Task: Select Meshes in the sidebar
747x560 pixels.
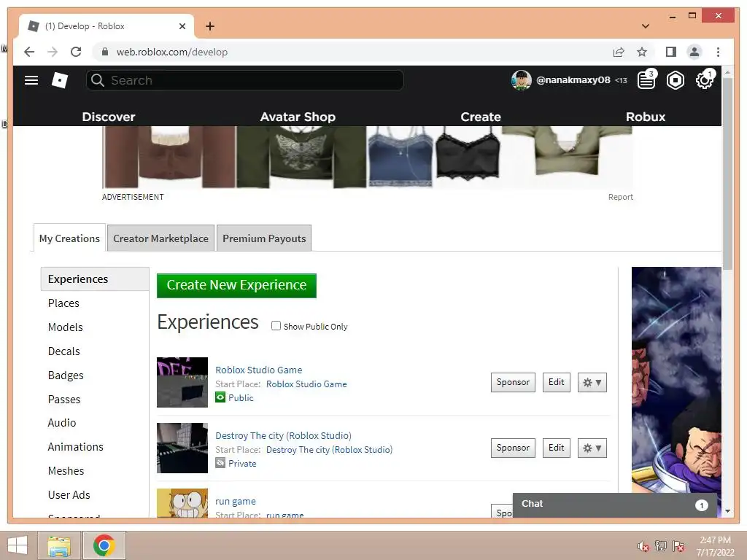Action: [66, 471]
